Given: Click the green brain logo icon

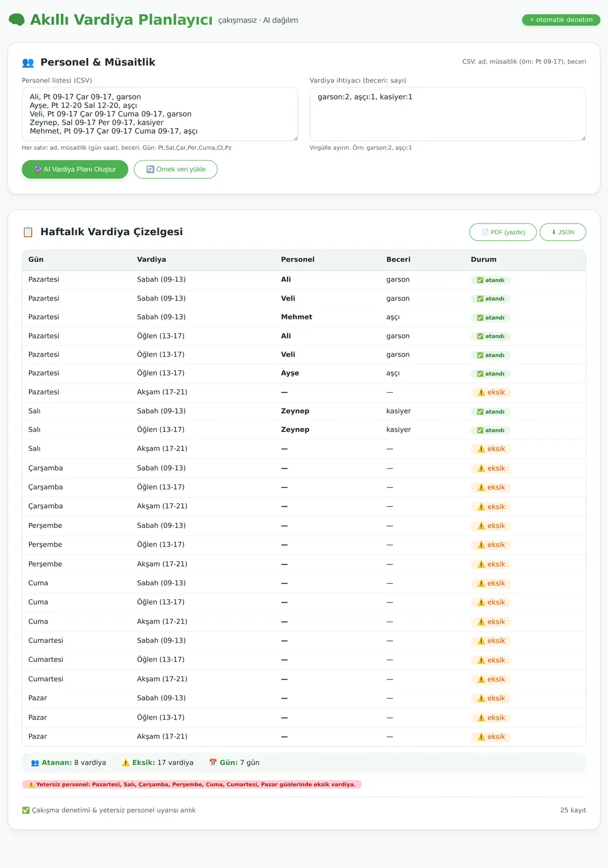Looking at the screenshot, I should [x=17, y=20].
